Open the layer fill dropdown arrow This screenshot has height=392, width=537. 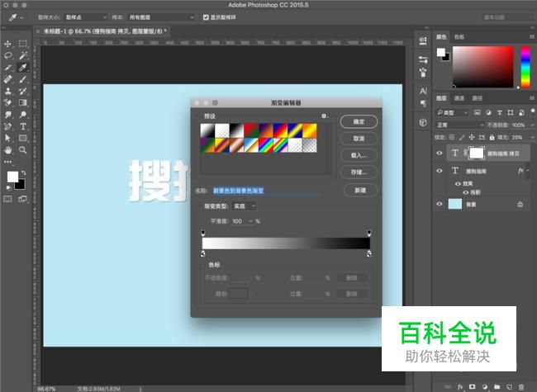tap(532, 138)
